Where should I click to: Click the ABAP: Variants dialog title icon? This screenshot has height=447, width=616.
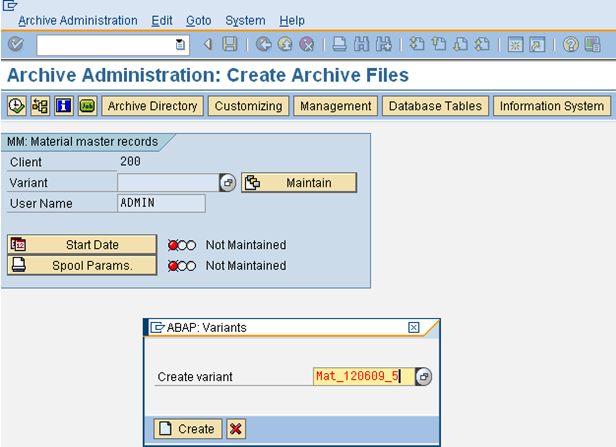pos(157,327)
